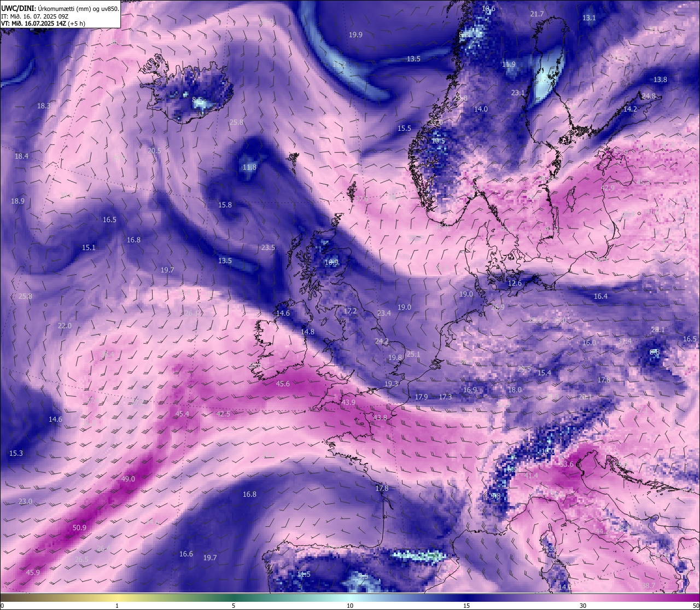Image resolution: width=700 pixels, height=610 pixels.
Task: Click the 23.1 value over Gulf of Bothnia
Action: point(518,92)
